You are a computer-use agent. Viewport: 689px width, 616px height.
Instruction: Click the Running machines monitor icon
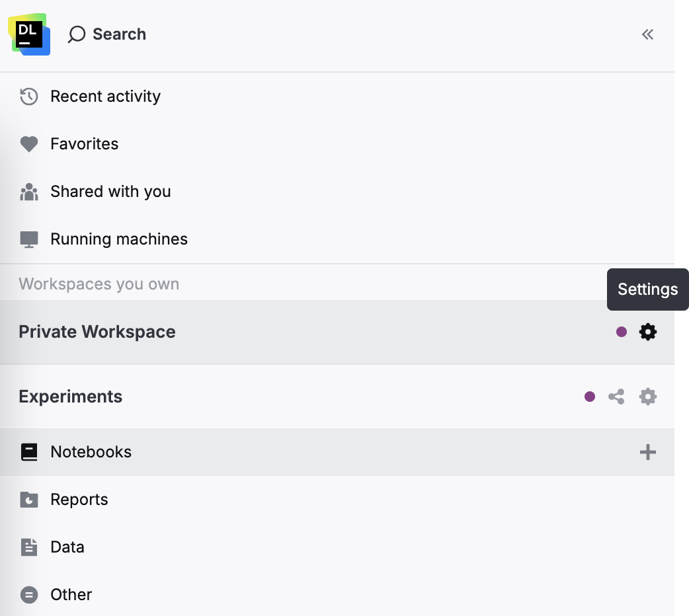(x=29, y=239)
